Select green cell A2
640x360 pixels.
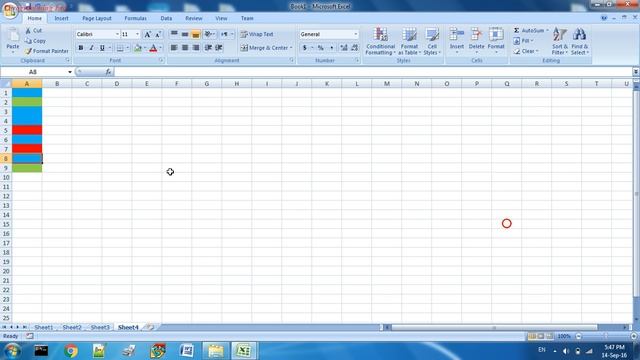pos(27,102)
